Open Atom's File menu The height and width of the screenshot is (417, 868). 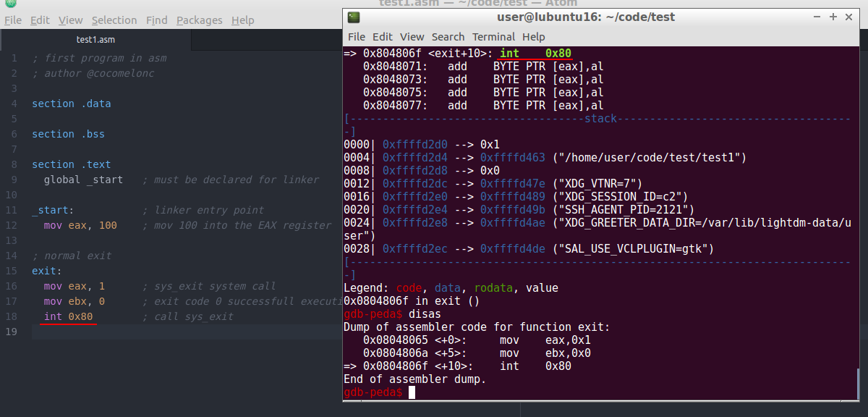pos(13,20)
